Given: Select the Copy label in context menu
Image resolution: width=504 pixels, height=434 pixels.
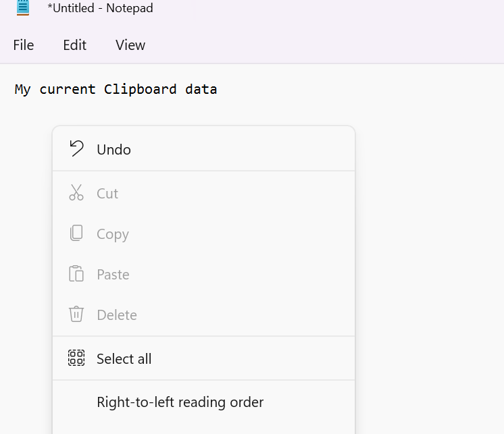Looking at the screenshot, I should 113,234.
